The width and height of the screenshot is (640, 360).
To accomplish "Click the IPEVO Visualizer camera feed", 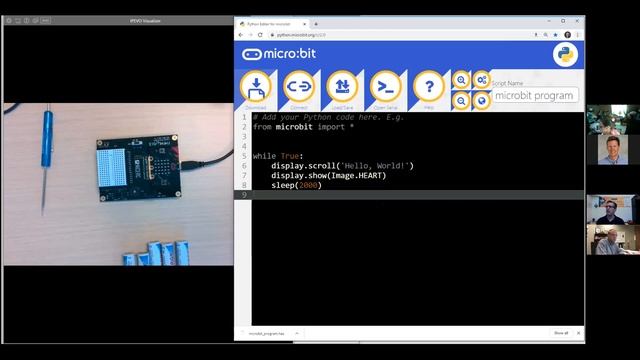I will 118,184.
